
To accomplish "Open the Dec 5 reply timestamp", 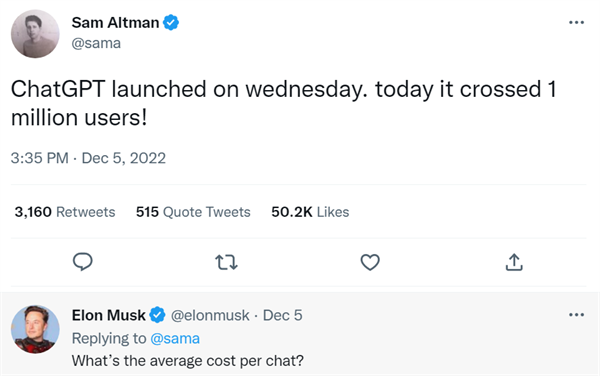I will click(282, 316).
